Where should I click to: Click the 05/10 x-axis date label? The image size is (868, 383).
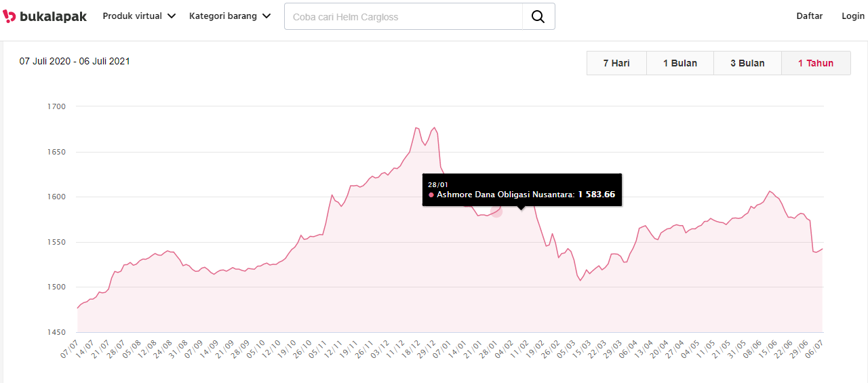pos(256,349)
